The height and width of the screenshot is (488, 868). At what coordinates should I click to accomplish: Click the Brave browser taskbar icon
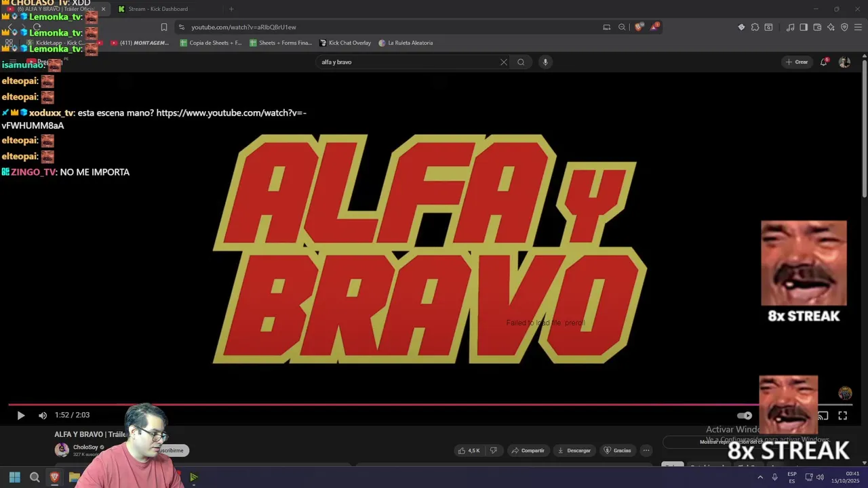pos(54,477)
